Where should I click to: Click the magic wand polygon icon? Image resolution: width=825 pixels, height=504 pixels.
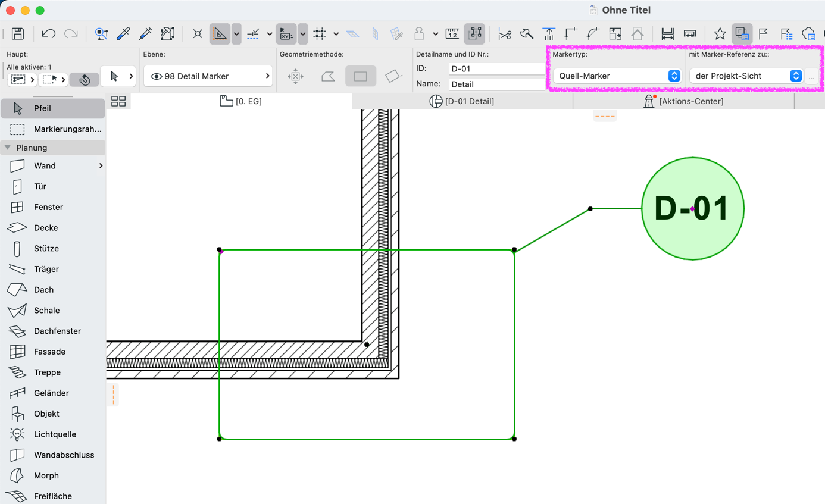(x=167, y=34)
